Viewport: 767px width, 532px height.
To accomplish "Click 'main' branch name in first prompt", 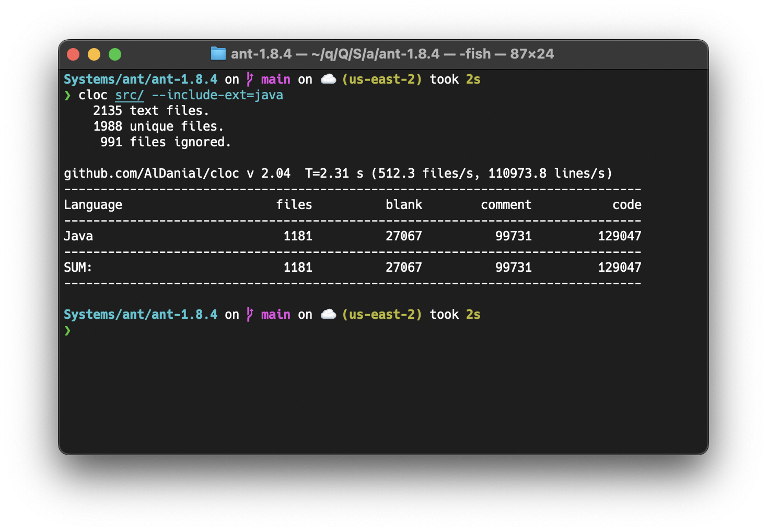I will [276, 79].
